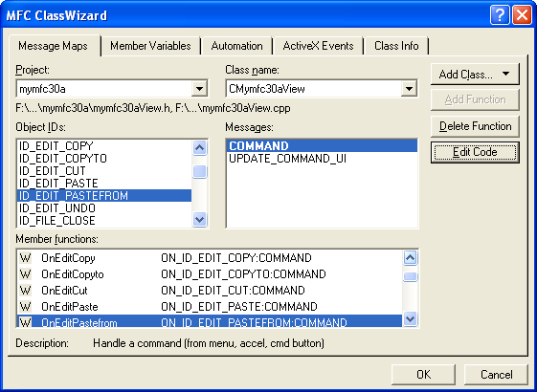Switch to the Automation tab

[x=236, y=46]
